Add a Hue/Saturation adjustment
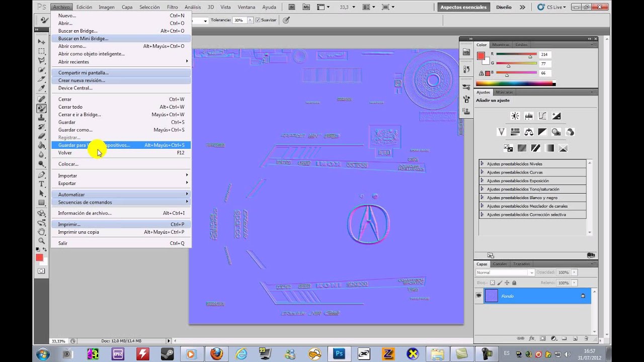Screen dimensions: 644x362 pyautogui.click(x=515, y=132)
